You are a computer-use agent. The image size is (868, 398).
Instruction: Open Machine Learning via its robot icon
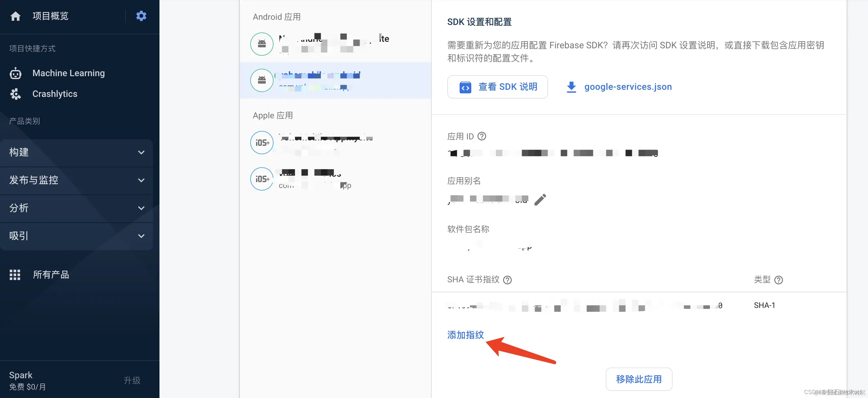tap(16, 73)
